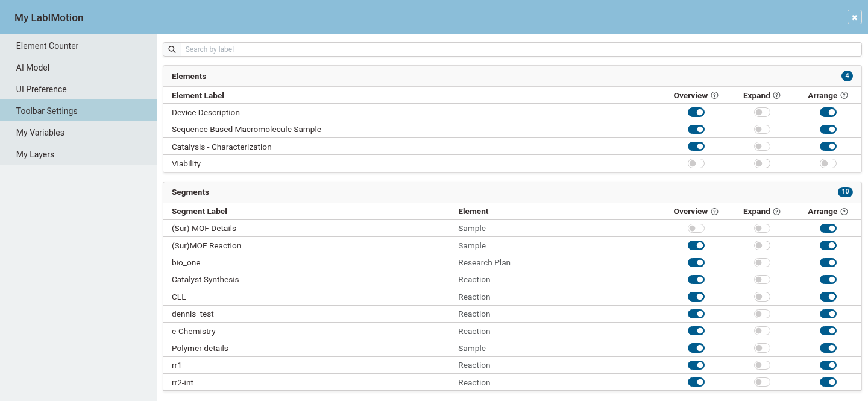
Task: Click the search magnifier icon
Action: point(172,49)
